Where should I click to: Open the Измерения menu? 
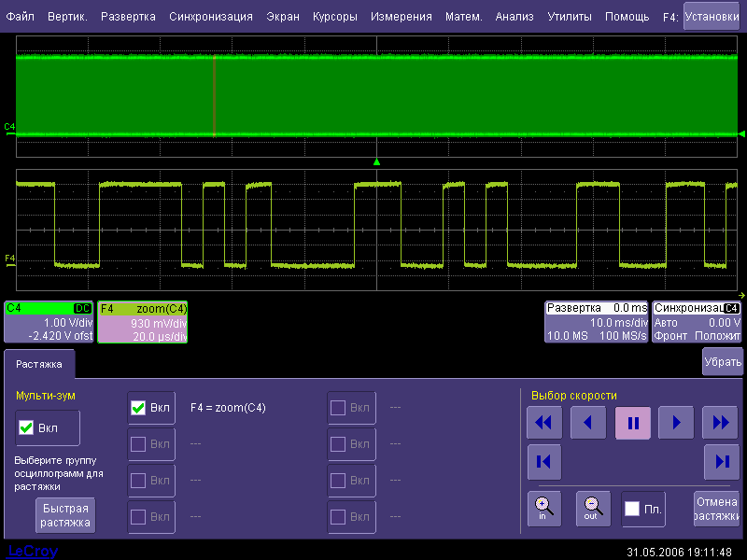click(401, 17)
